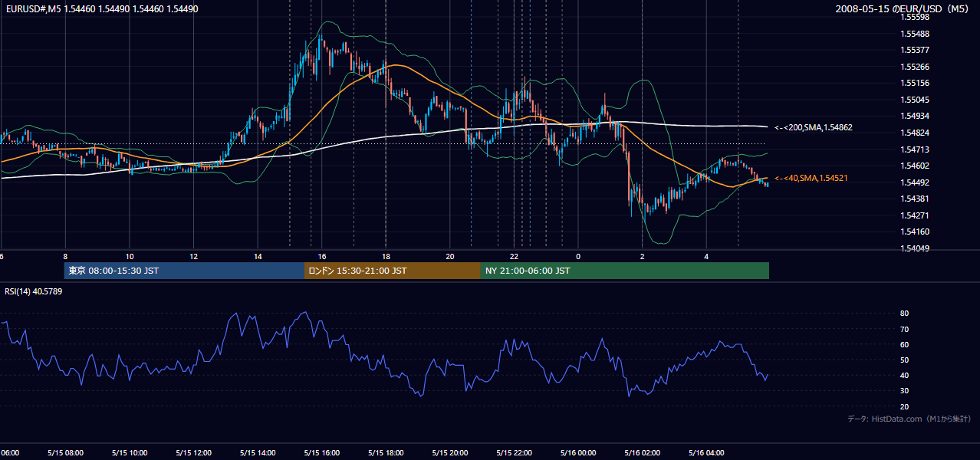The width and height of the screenshot is (980, 460).
Task: Click the HistData.com data credit text
Action: 909,419
